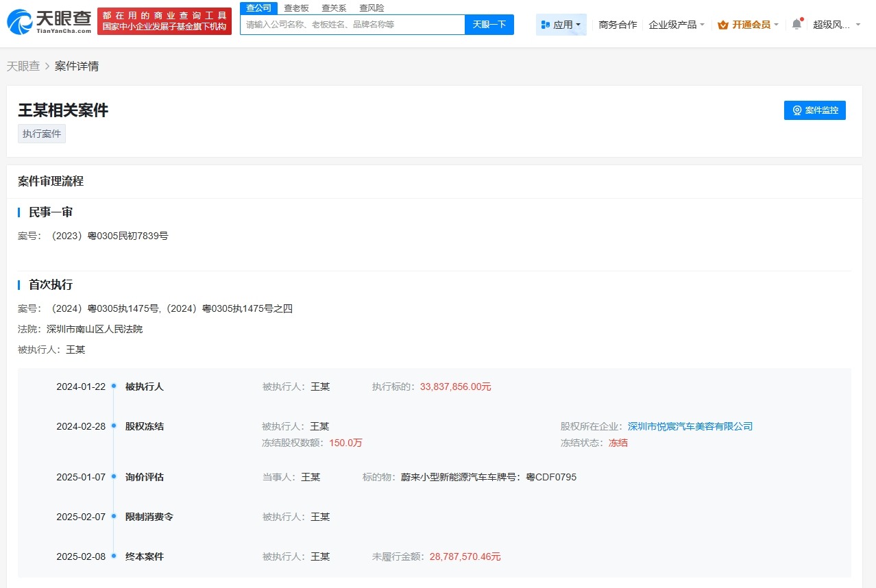The width and height of the screenshot is (876, 588).
Task: Select the 查关系 tab
Action: click(x=333, y=8)
